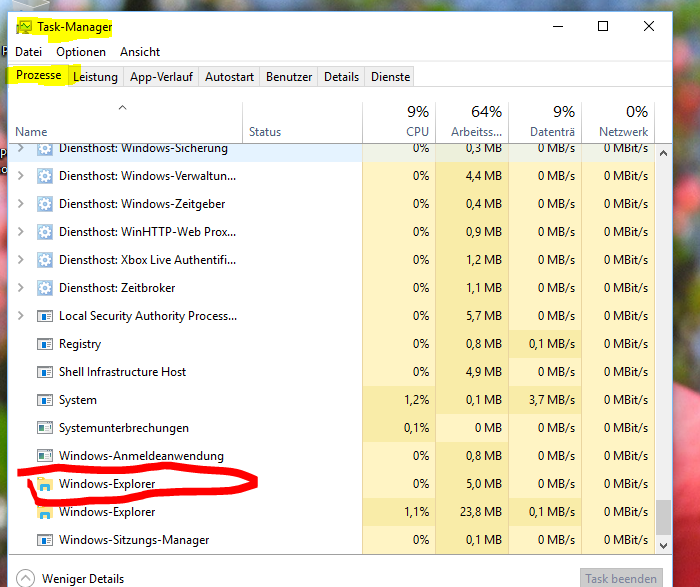The image size is (700, 587).
Task: Click the scrollbar down arrow
Action: [x=663, y=545]
